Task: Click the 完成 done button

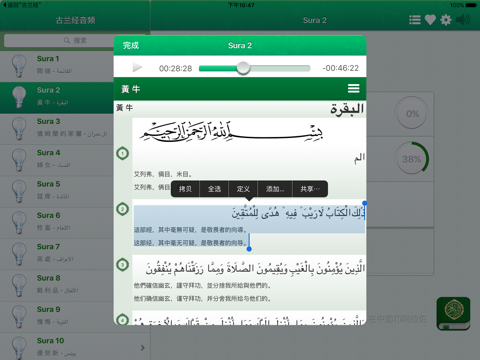Action: tap(131, 45)
